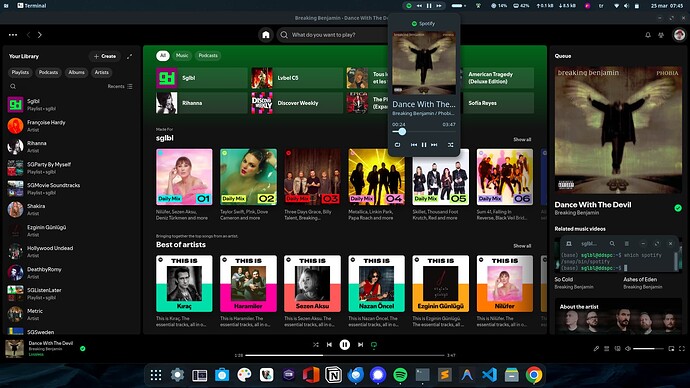Expand Your Library with the arrows icon
The width and height of the screenshot is (690, 388).
(129, 56)
